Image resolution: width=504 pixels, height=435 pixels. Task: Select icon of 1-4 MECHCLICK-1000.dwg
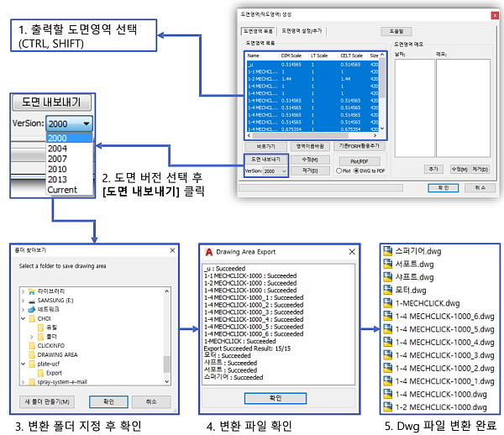point(387,394)
